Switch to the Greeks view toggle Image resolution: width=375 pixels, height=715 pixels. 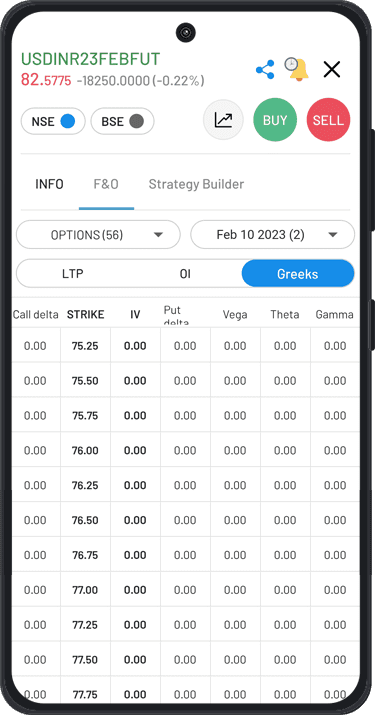[x=298, y=274]
